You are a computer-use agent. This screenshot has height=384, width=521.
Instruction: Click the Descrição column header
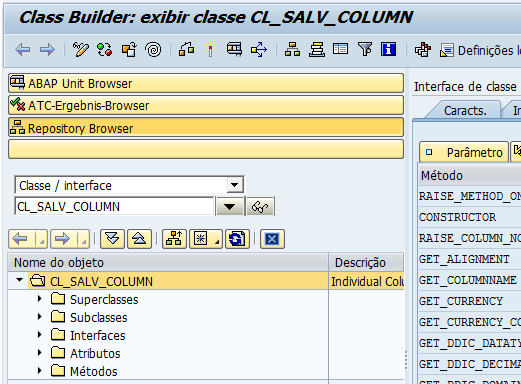point(366,263)
